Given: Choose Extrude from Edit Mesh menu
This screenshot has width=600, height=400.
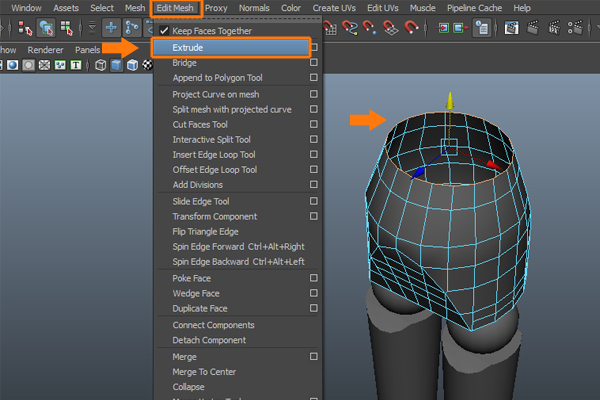Looking at the screenshot, I should 186,47.
